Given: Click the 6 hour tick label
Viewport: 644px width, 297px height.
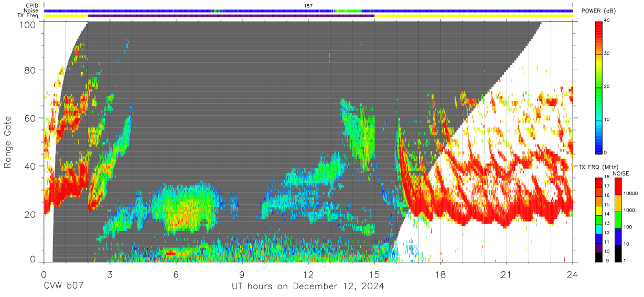Looking at the screenshot, I should (x=176, y=274).
